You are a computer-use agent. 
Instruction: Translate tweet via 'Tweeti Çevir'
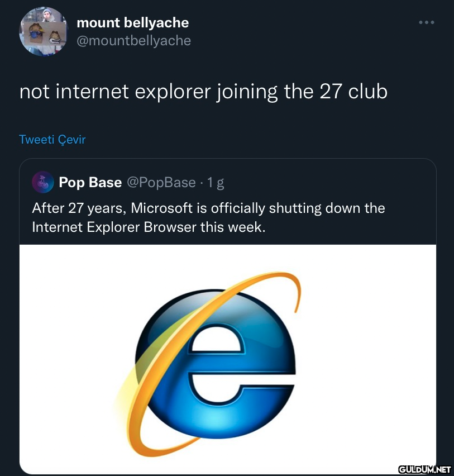[52, 139]
